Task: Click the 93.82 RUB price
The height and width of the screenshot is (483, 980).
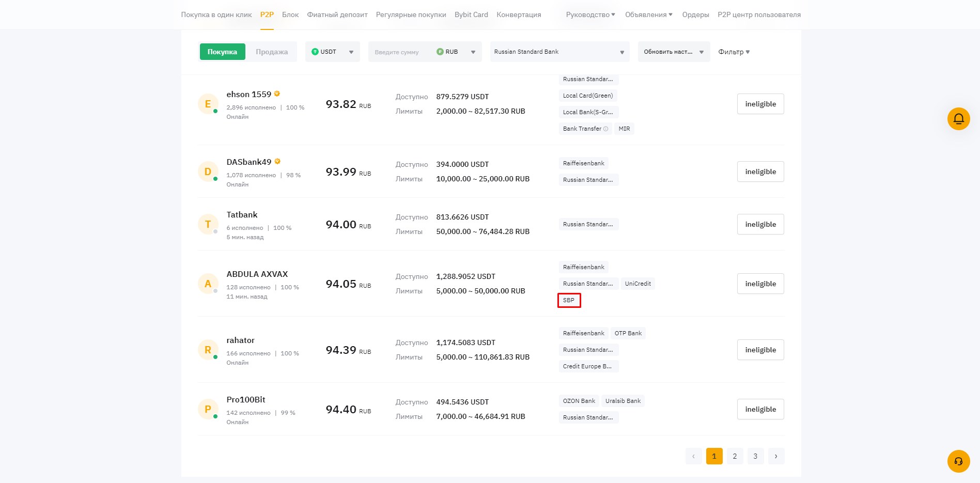Action: click(348, 104)
